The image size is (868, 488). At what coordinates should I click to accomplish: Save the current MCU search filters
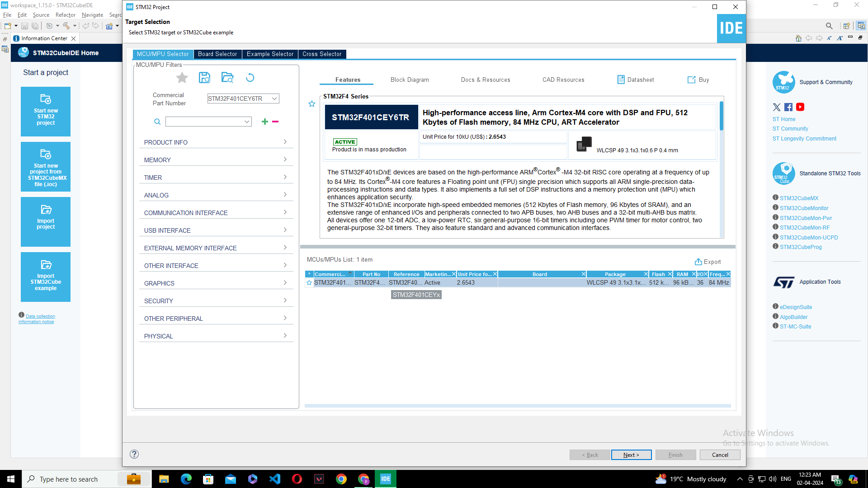click(205, 78)
